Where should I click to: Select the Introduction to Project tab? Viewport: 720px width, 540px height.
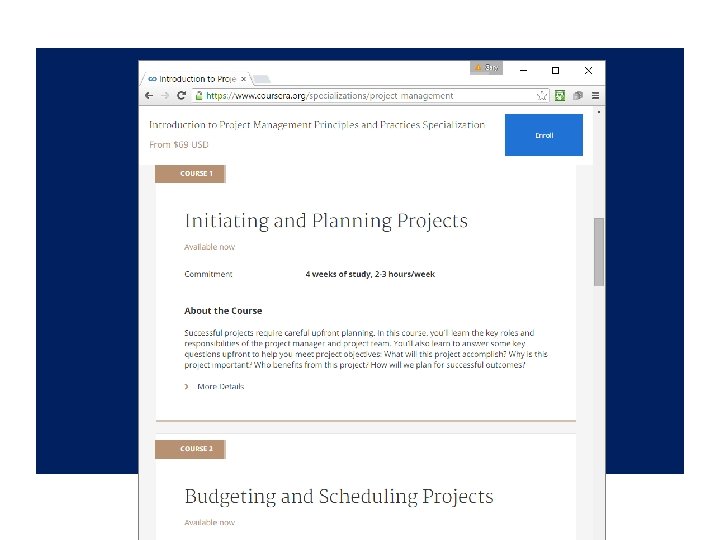tap(195, 78)
